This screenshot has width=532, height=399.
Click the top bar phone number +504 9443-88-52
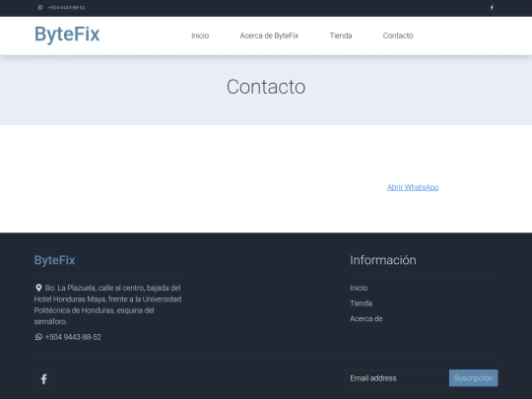click(x=67, y=8)
